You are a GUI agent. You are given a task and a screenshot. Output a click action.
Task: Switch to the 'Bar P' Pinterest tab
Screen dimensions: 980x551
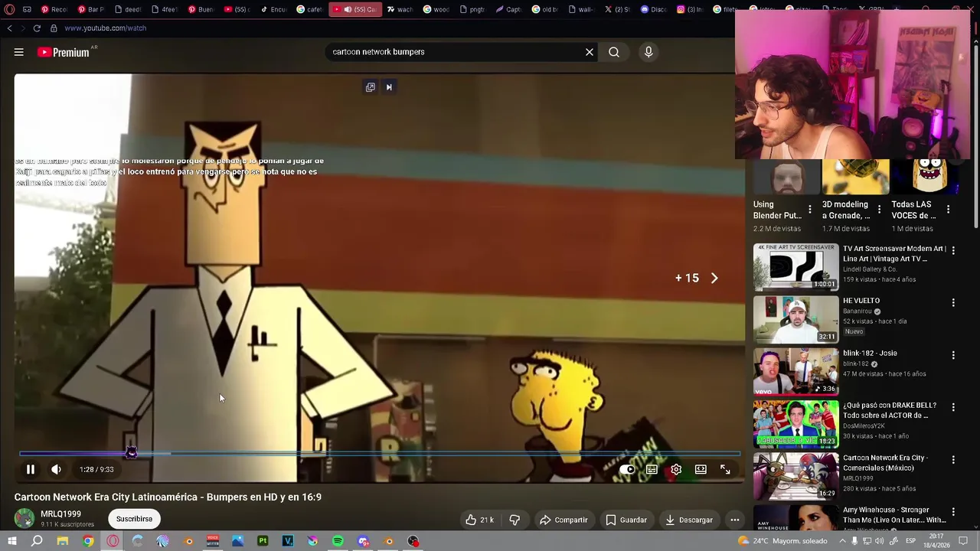[91, 9]
